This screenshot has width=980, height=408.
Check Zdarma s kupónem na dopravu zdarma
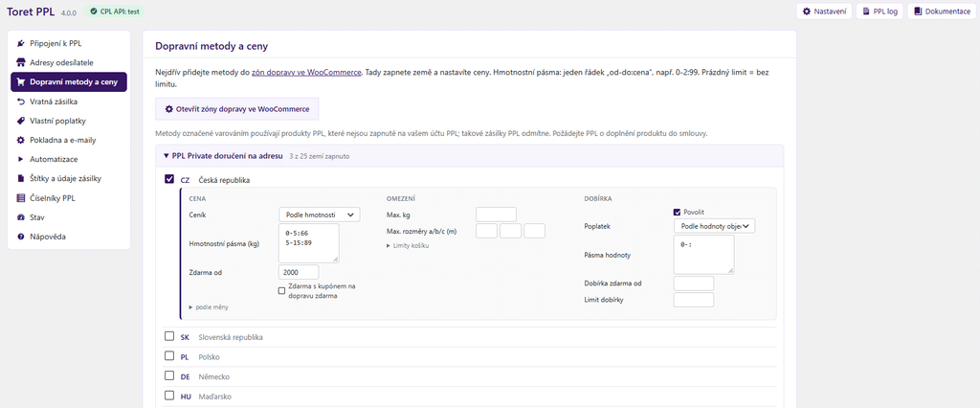(x=282, y=290)
